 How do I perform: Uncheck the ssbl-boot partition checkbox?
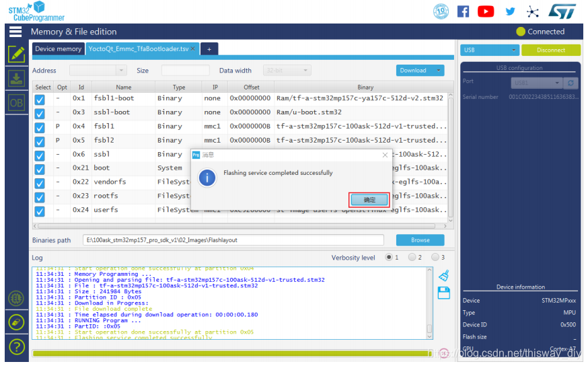point(40,114)
